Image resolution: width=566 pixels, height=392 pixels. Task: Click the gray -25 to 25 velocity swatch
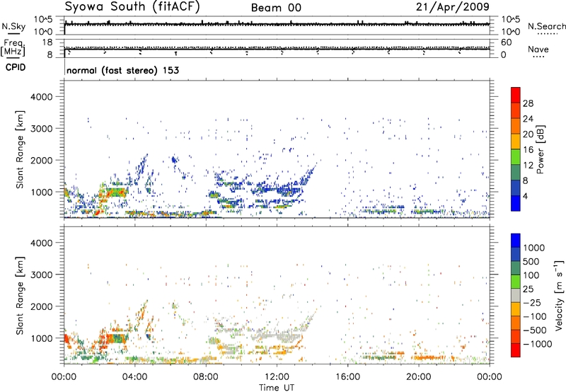coord(516,295)
